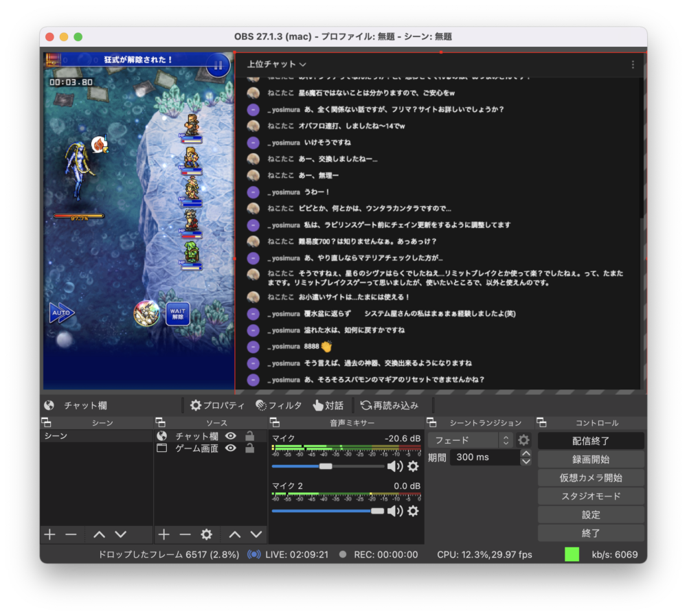Click the 'LIVE: 02:09:21' status text
Screen dimensions: 687x616
click(297, 555)
